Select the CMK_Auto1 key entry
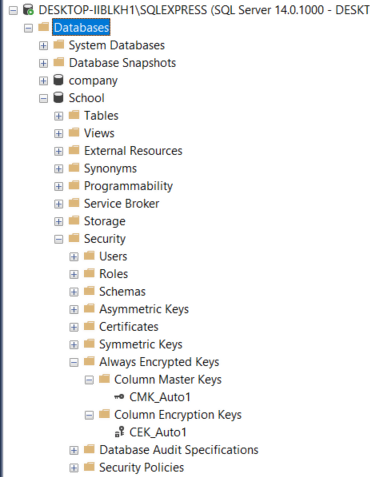This screenshot has width=370, height=477. point(160,397)
